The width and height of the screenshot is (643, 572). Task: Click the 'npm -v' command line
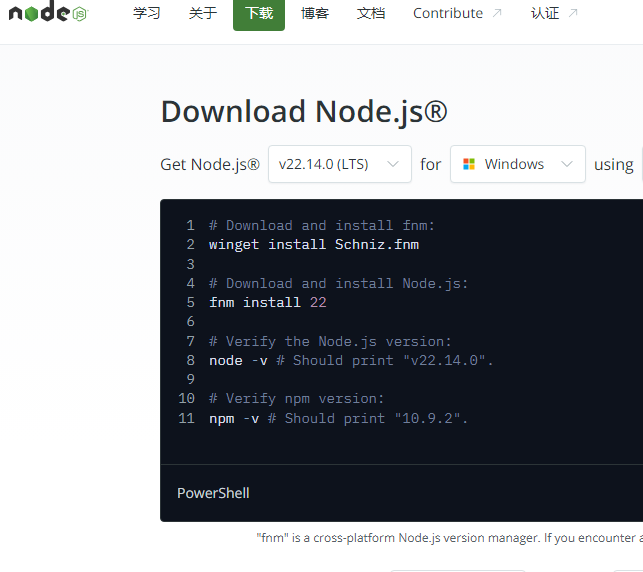(x=338, y=418)
